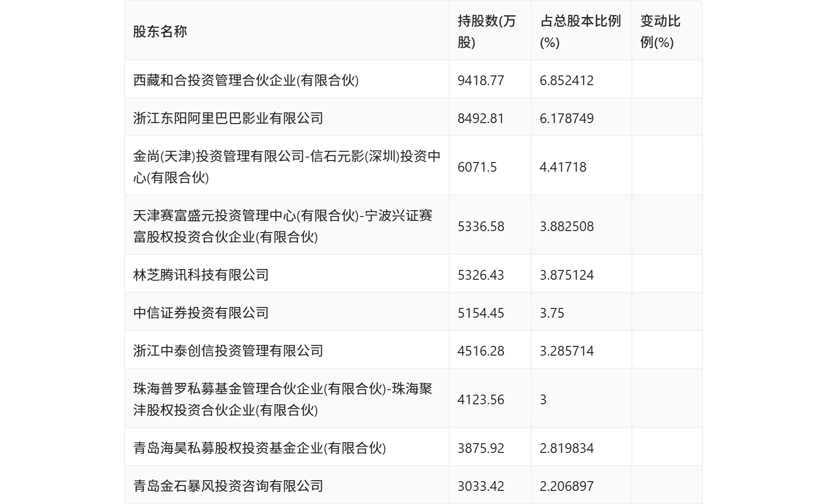Select 浙江中泰创信投资管理有限公司 shareholder name
Viewport: 827px width, 504px height.
tap(228, 351)
